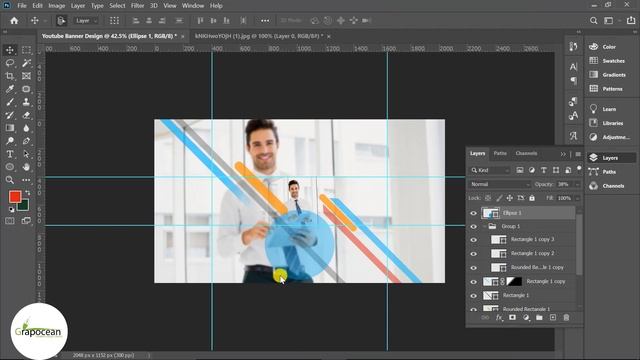This screenshot has width=640, height=360.
Task: Swap foreground and background colors icon
Action: [x=27, y=192]
